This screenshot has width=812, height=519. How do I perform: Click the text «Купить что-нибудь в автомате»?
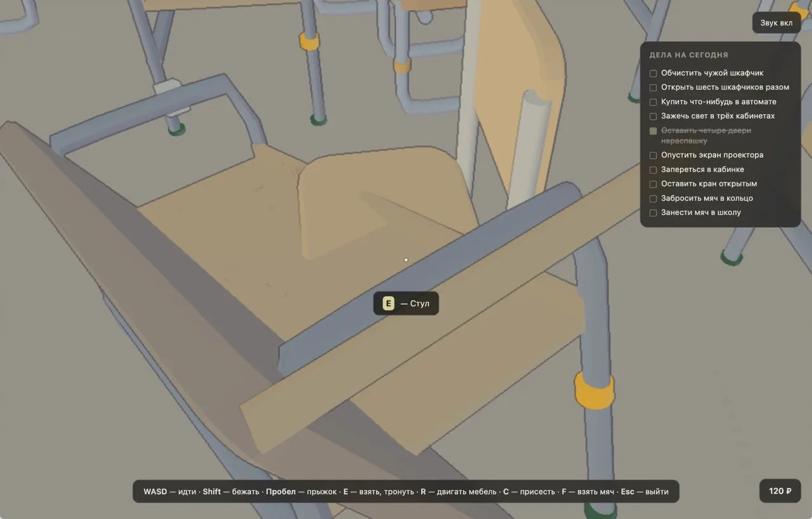(x=719, y=102)
